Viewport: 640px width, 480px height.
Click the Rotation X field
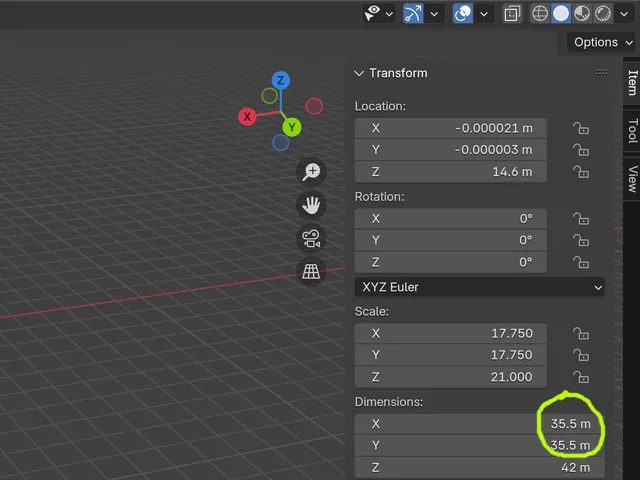tap(450, 219)
